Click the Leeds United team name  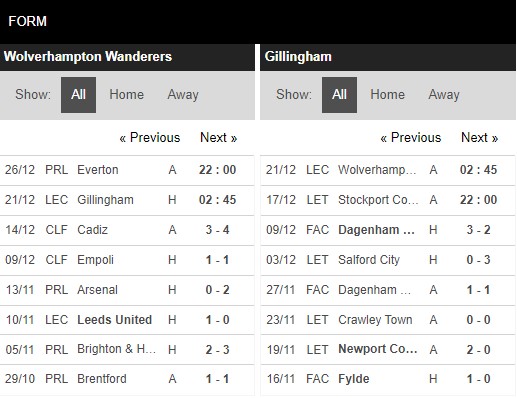tap(114, 320)
